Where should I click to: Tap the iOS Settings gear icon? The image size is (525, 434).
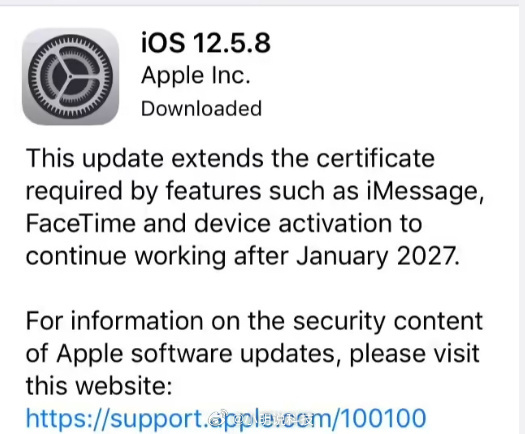pyautogui.click(x=70, y=77)
